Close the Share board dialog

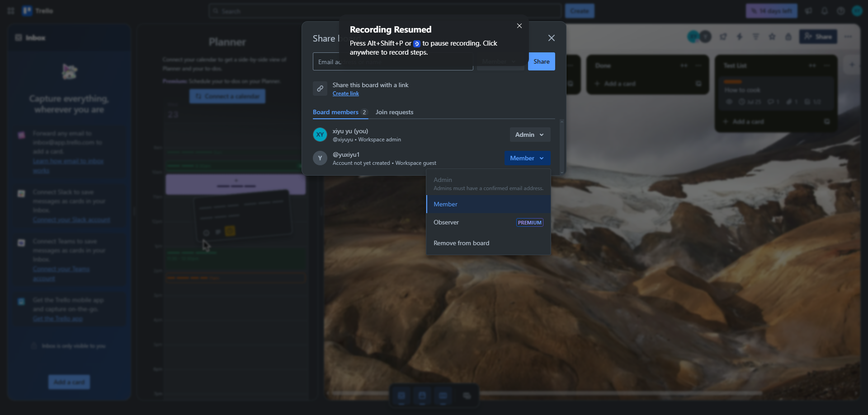point(551,38)
